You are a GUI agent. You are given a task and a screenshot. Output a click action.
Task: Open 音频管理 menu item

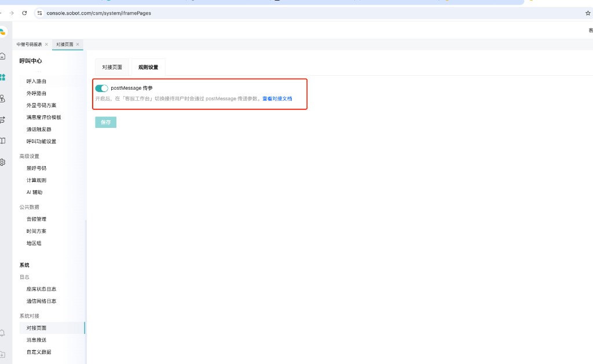pyautogui.click(x=36, y=219)
